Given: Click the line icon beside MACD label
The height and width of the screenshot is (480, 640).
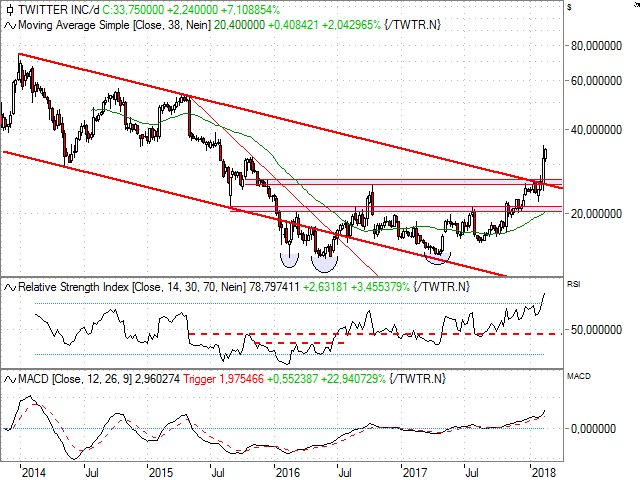Looking at the screenshot, I should pos(10,379).
